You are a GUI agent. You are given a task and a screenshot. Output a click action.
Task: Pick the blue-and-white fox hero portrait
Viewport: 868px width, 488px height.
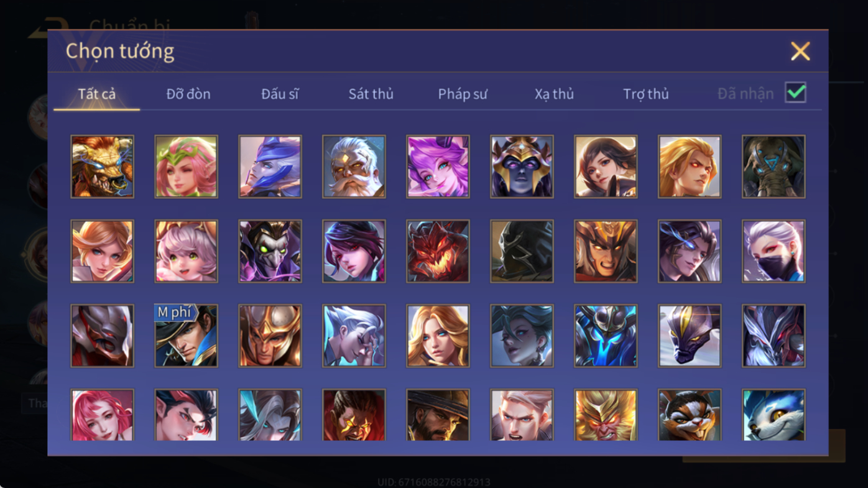773,415
